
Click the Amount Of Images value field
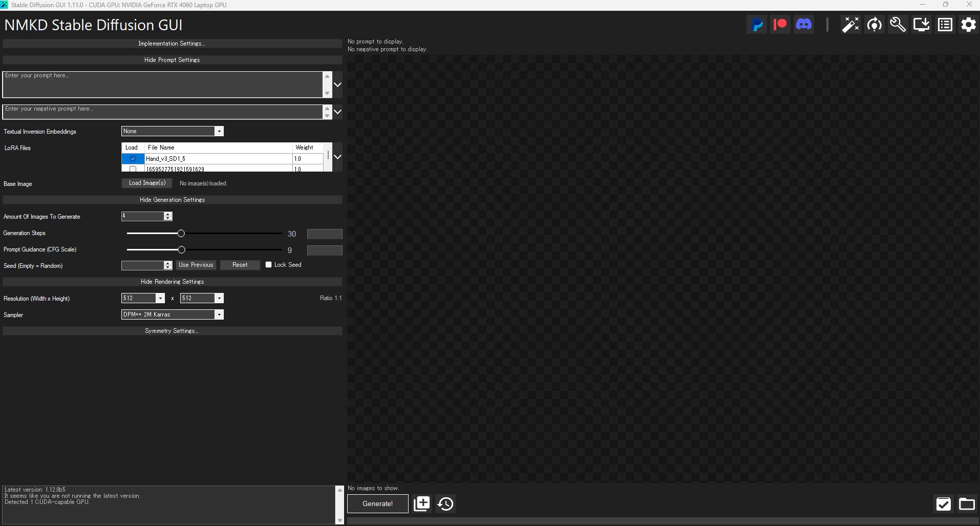point(142,216)
